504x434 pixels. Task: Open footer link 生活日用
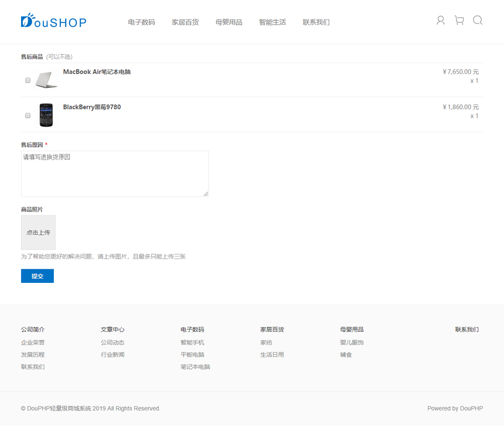pos(272,355)
